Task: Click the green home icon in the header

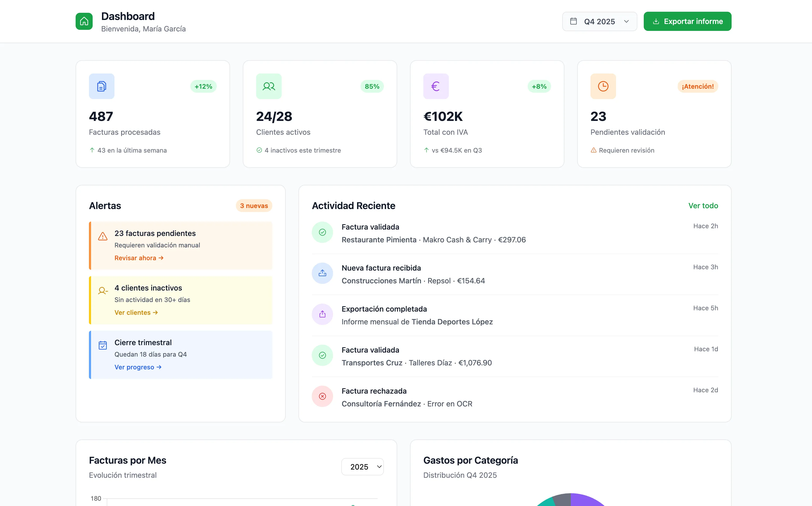Action: pos(84,21)
